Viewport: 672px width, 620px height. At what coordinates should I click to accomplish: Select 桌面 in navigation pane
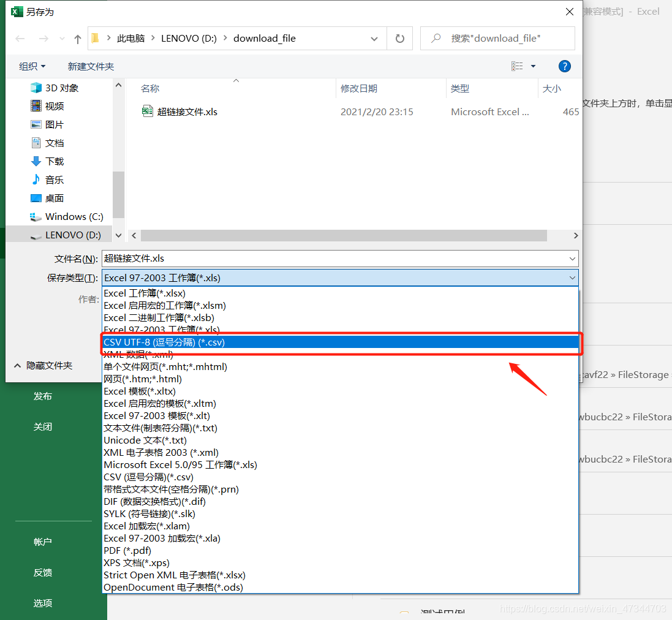[47, 198]
